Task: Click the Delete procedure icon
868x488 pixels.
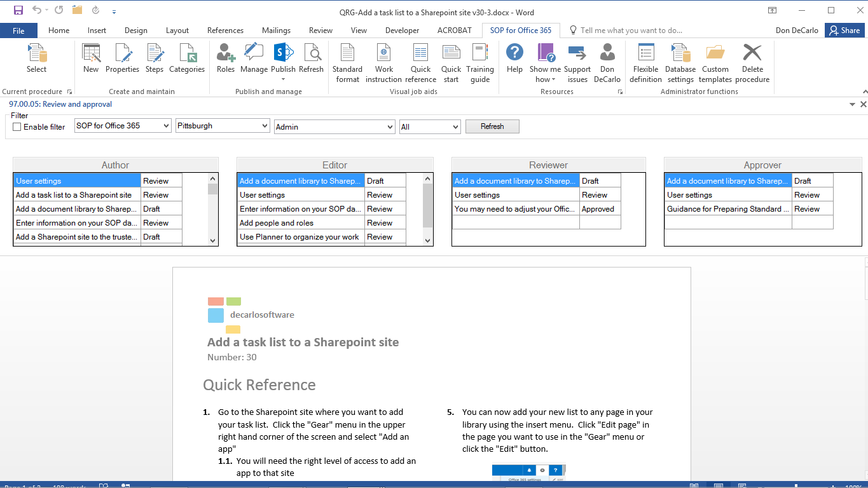Action: pos(752,62)
